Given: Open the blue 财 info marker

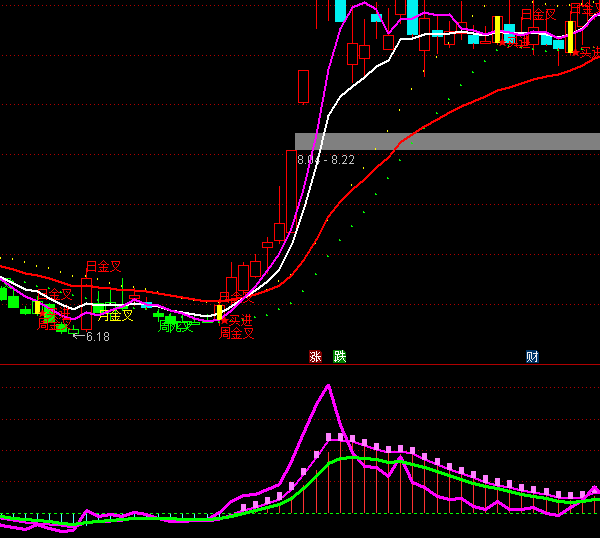Looking at the screenshot, I should [x=532, y=356].
